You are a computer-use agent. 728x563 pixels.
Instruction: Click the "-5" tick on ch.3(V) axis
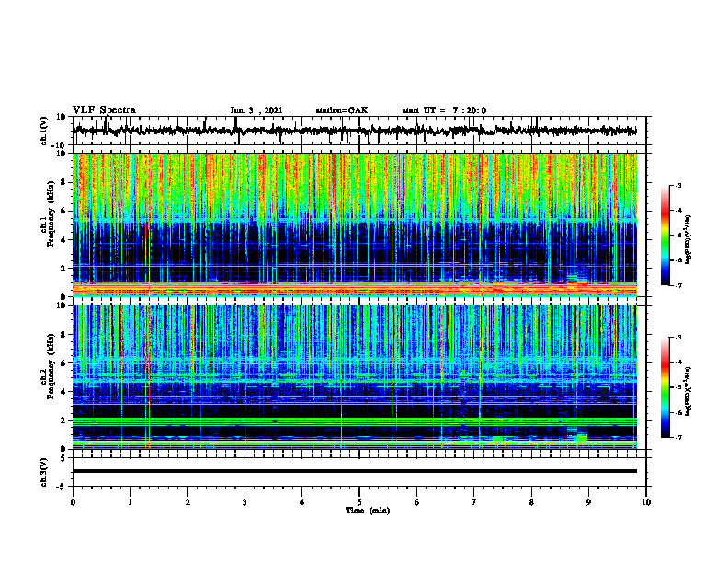point(63,487)
